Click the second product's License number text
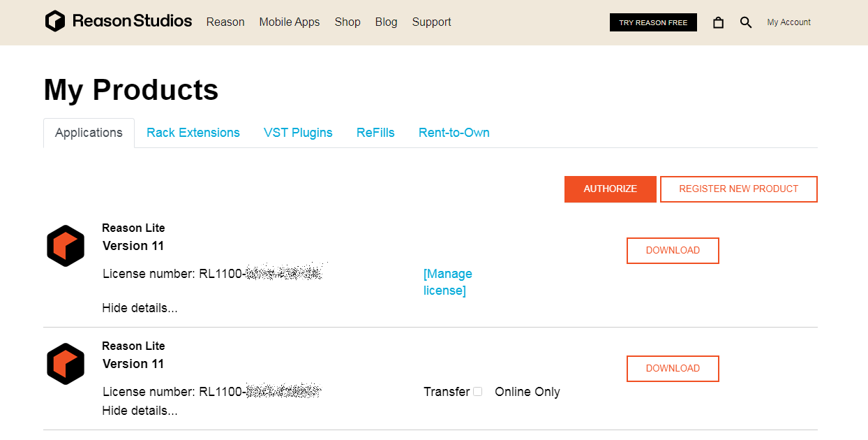 click(x=211, y=392)
